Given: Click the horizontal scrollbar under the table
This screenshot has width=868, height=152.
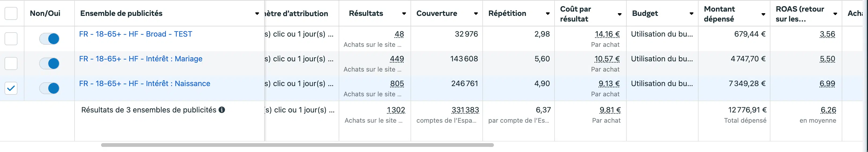Looking at the screenshot, I should click(297, 145).
